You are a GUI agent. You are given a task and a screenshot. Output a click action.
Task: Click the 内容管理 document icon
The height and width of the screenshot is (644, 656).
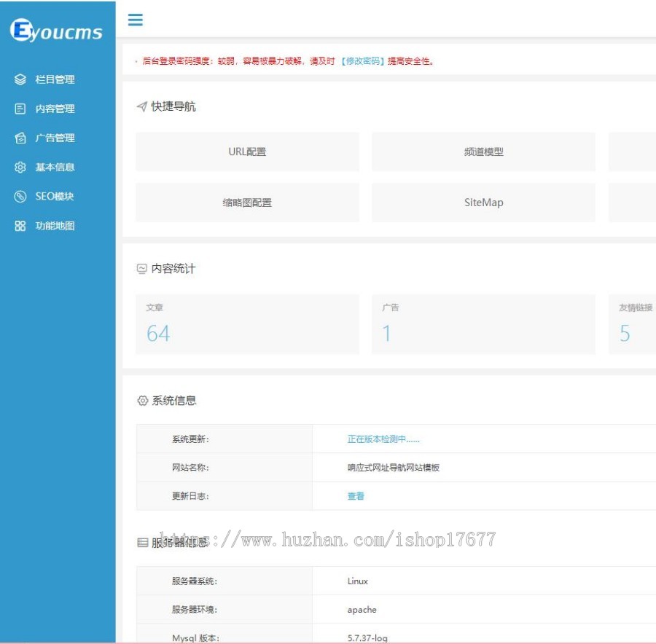click(x=20, y=109)
